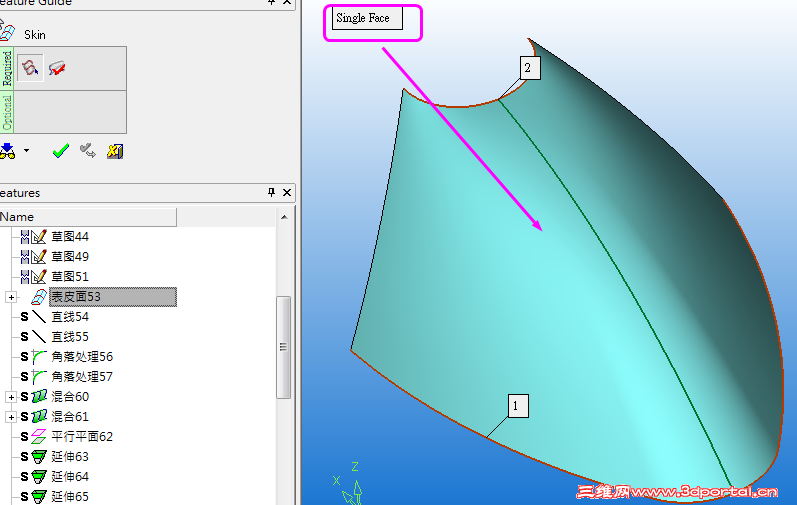Pin the Features panel
The image size is (797, 505).
[x=271, y=192]
